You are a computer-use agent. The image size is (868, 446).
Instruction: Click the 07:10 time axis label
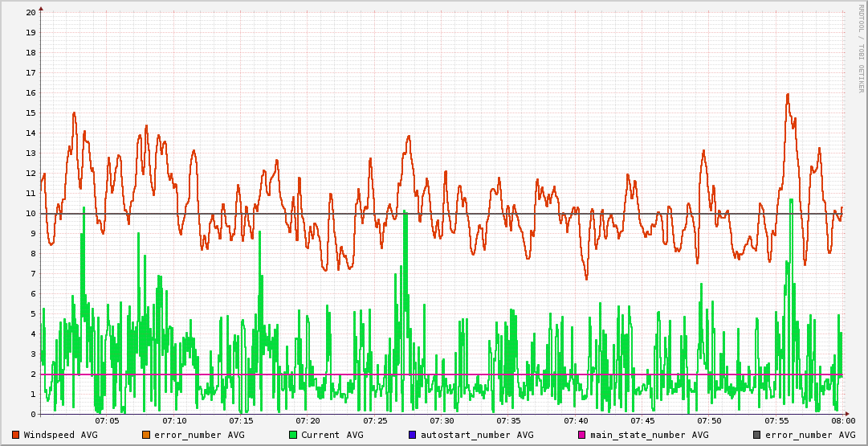pos(174,422)
